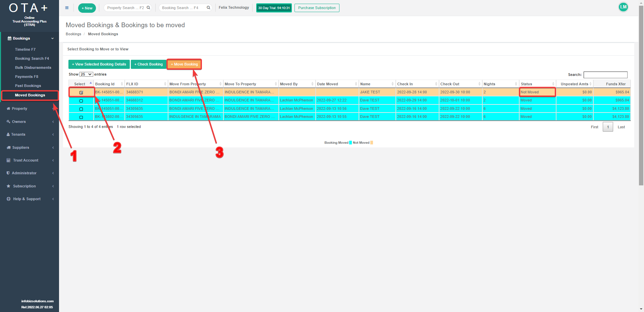Image resolution: width=644 pixels, height=312 pixels.
Task: Click into the table Search field
Action: pyautogui.click(x=605, y=75)
